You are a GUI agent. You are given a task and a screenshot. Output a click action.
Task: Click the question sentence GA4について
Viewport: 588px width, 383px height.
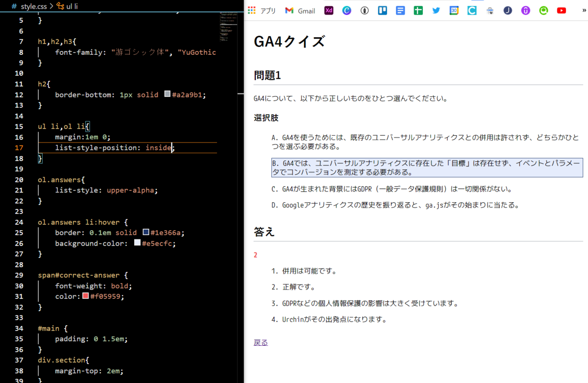[350, 98]
